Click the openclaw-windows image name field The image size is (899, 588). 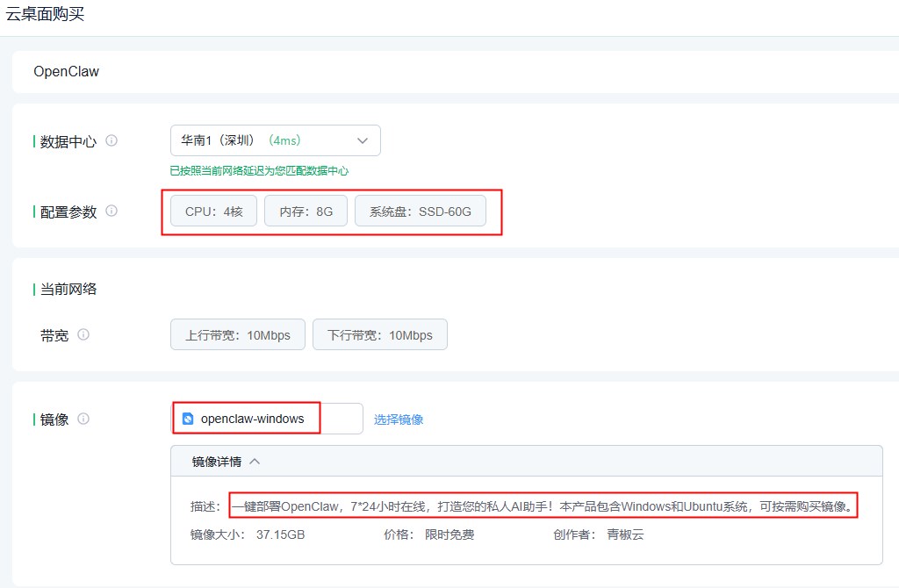point(253,419)
